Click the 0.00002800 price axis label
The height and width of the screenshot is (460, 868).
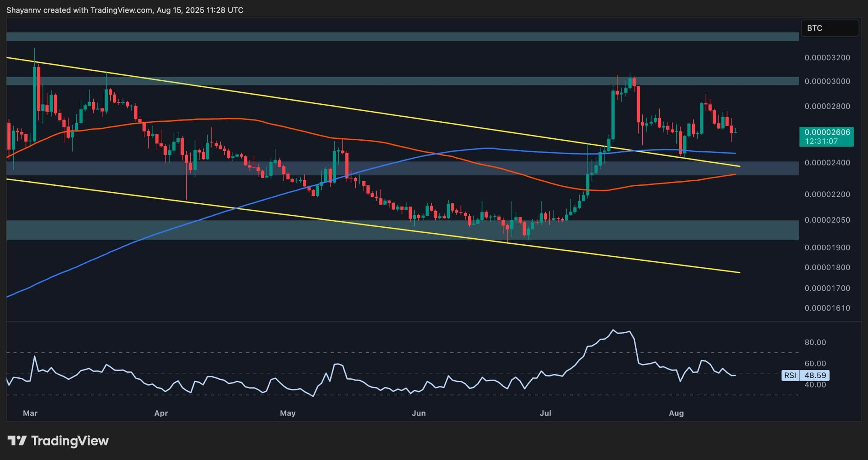click(827, 106)
